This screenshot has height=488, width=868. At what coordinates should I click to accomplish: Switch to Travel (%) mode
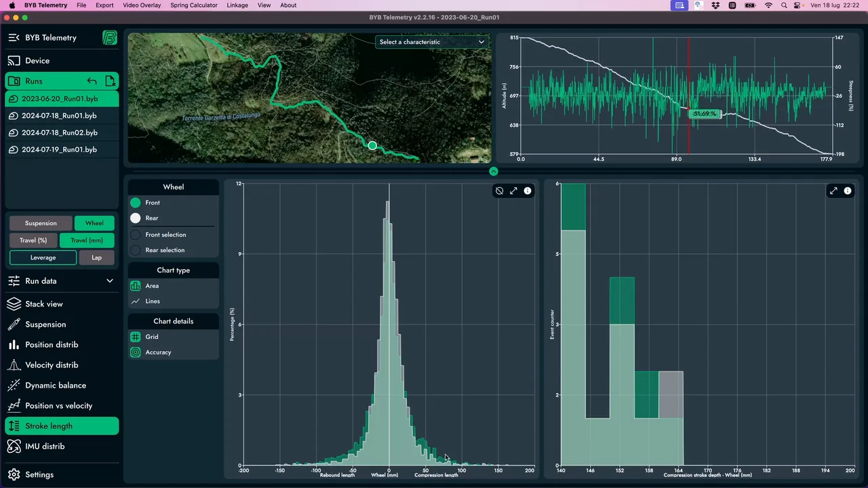click(33, 241)
